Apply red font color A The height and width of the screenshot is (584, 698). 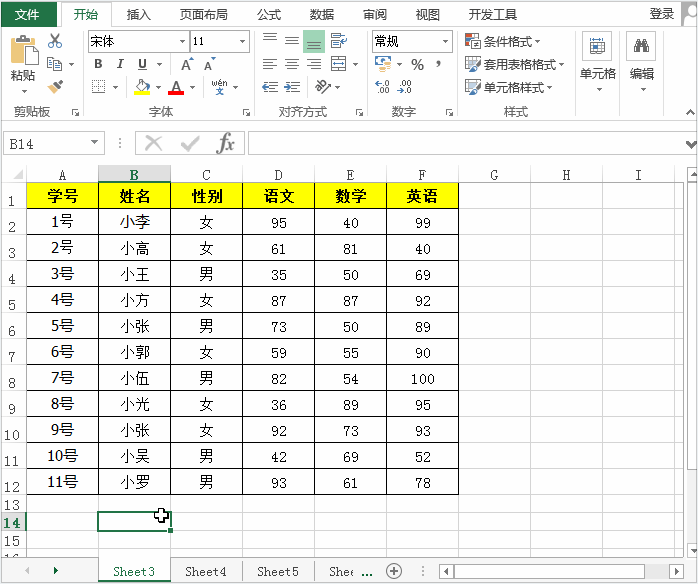pyautogui.click(x=176, y=87)
